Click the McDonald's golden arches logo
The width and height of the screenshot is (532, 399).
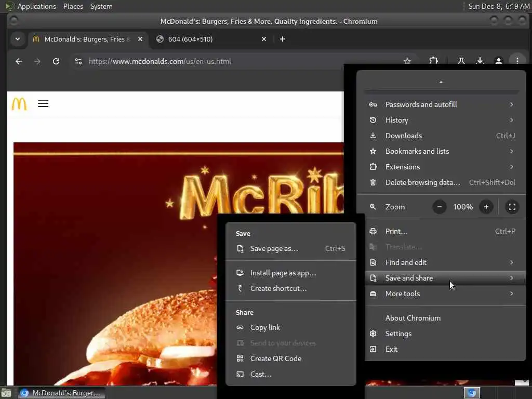[19, 103]
